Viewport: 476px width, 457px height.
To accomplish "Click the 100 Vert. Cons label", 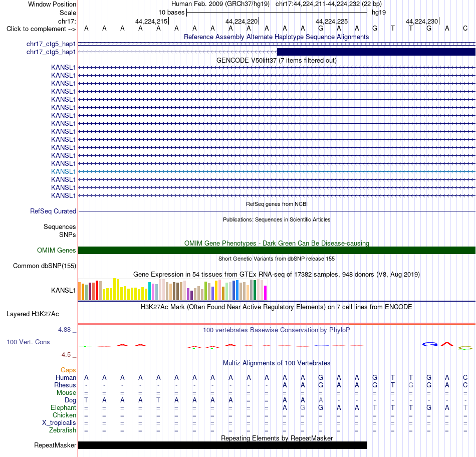I will coord(28,342).
